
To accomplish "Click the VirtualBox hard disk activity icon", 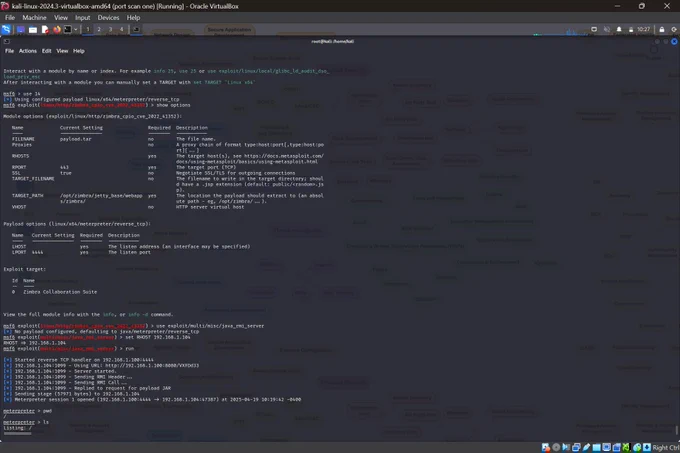I will (x=546, y=447).
